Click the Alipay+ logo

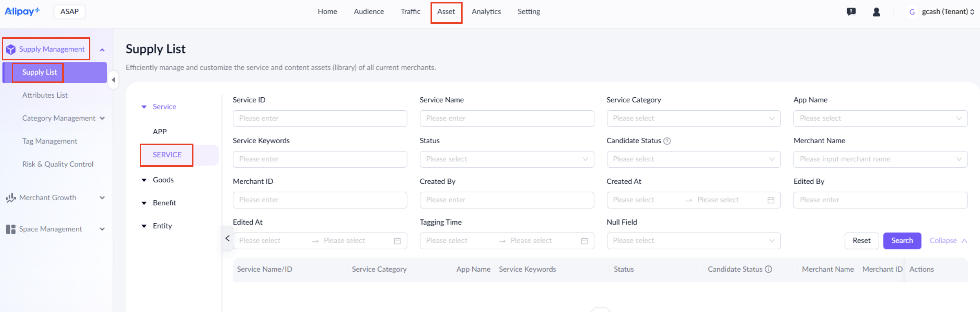22,12
